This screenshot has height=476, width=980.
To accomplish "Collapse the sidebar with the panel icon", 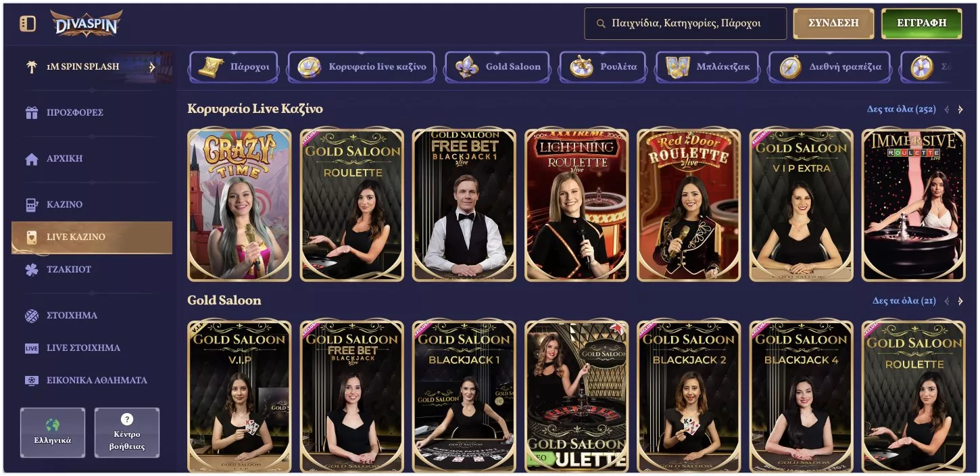I will click(x=28, y=24).
